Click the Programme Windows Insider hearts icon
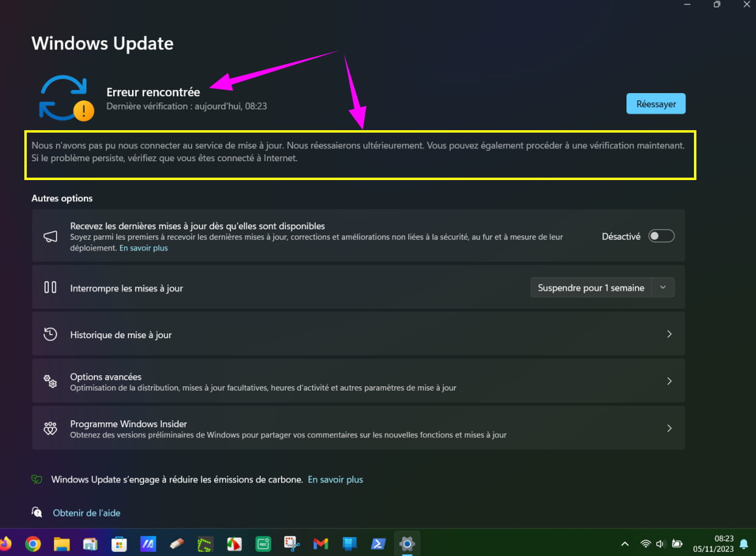This screenshot has width=756, height=556. [x=50, y=428]
